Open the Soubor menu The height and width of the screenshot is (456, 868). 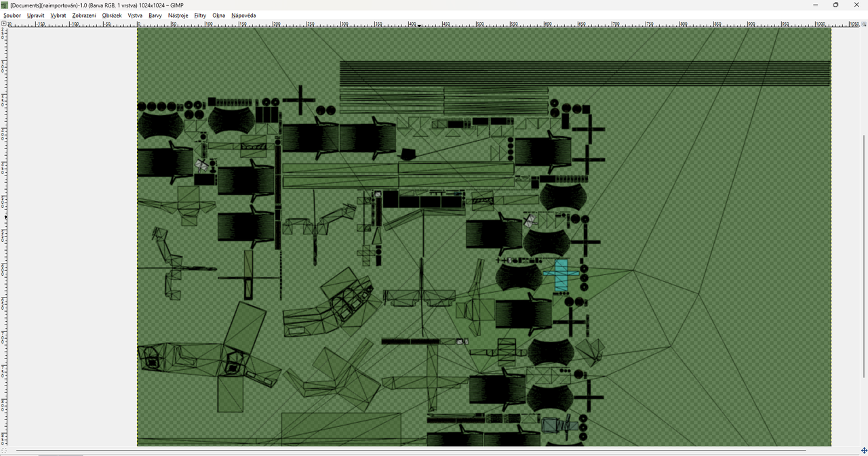click(x=12, y=15)
